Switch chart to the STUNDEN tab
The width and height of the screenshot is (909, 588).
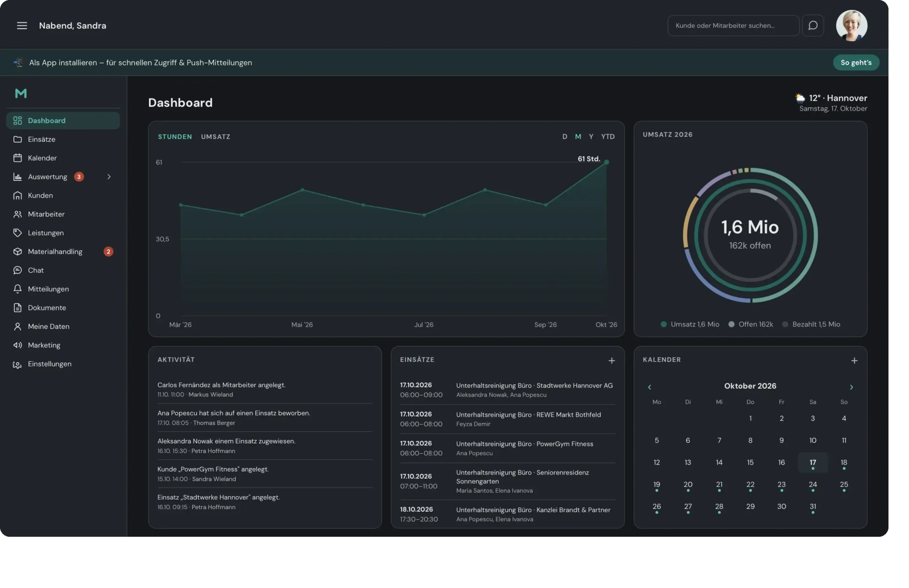pyautogui.click(x=175, y=137)
